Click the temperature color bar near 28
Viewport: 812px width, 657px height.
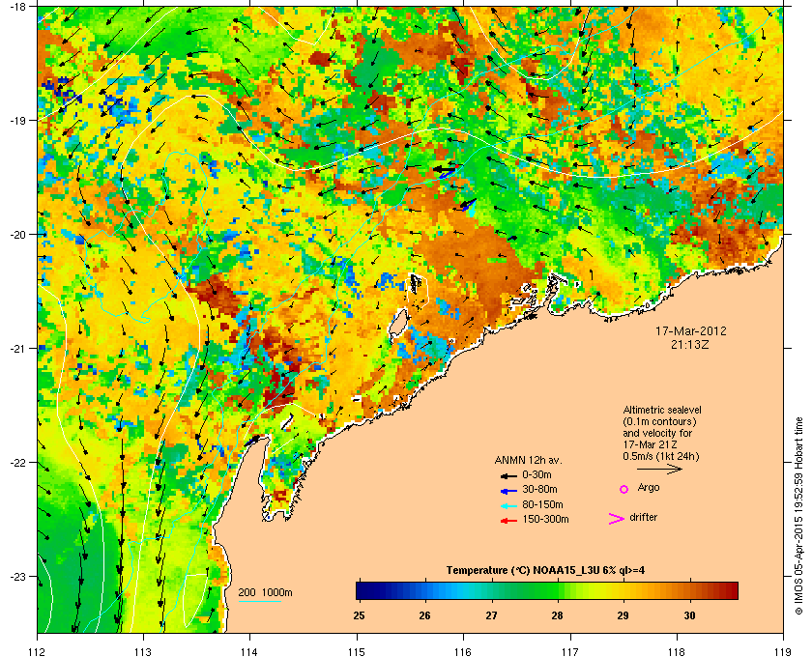coord(558,590)
